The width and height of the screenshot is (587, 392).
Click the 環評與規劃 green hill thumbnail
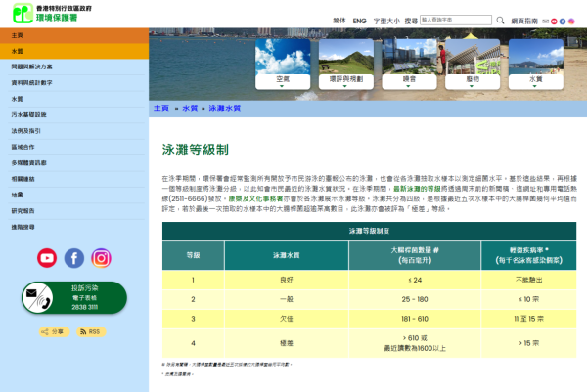pyautogui.click(x=346, y=57)
